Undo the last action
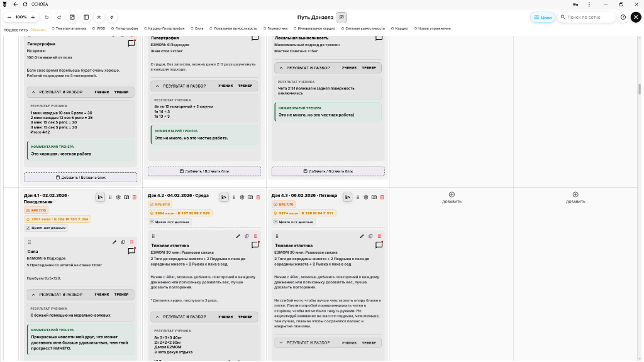This screenshot has width=644, height=362. click(x=47, y=17)
